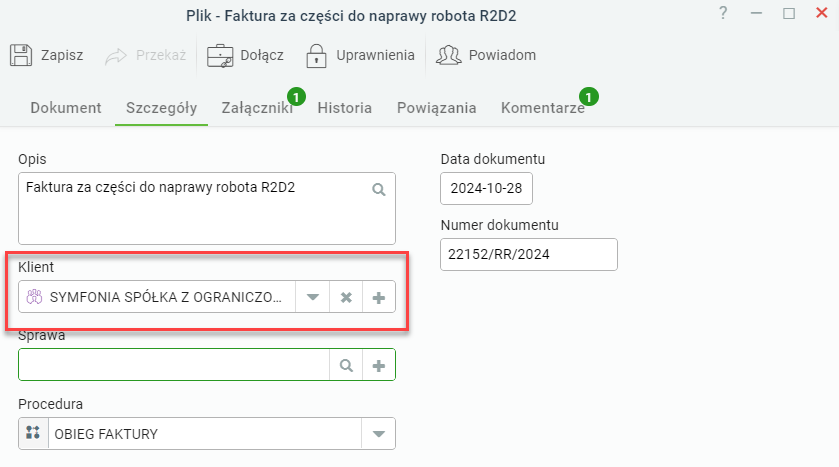Close the window with red X
The image size is (839, 467).
pyautogui.click(x=821, y=13)
